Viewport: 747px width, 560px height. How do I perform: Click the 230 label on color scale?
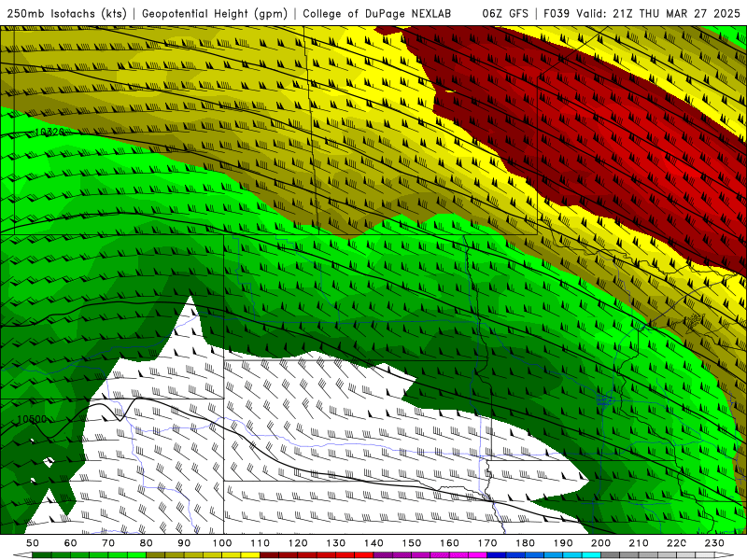click(x=714, y=543)
